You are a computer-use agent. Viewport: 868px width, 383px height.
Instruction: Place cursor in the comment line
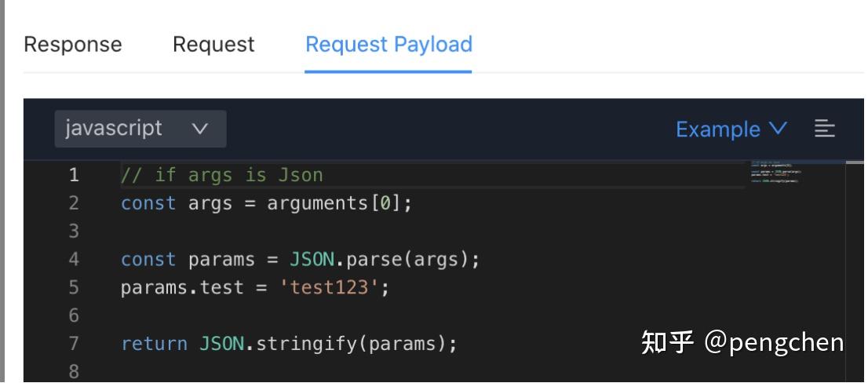(x=221, y=175)
